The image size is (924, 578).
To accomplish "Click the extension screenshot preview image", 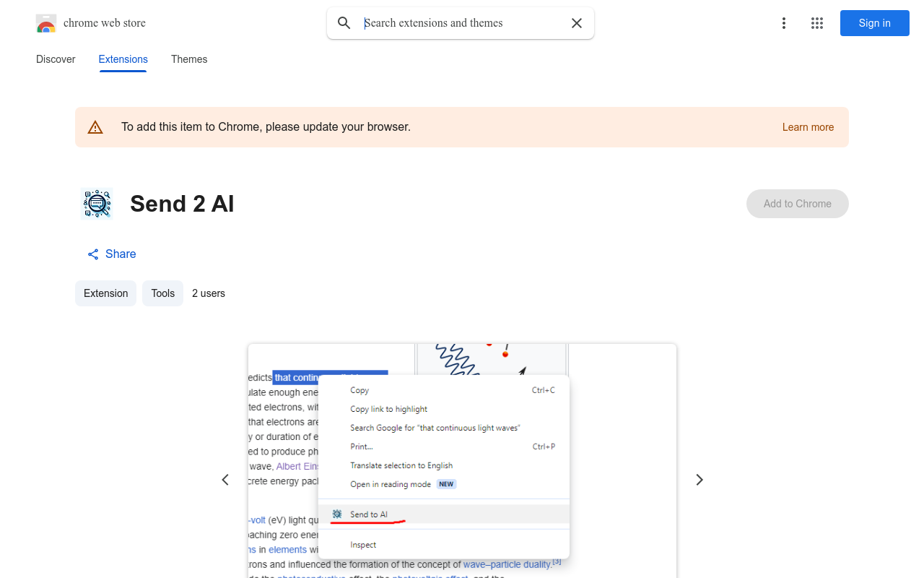I will point(462,461).
